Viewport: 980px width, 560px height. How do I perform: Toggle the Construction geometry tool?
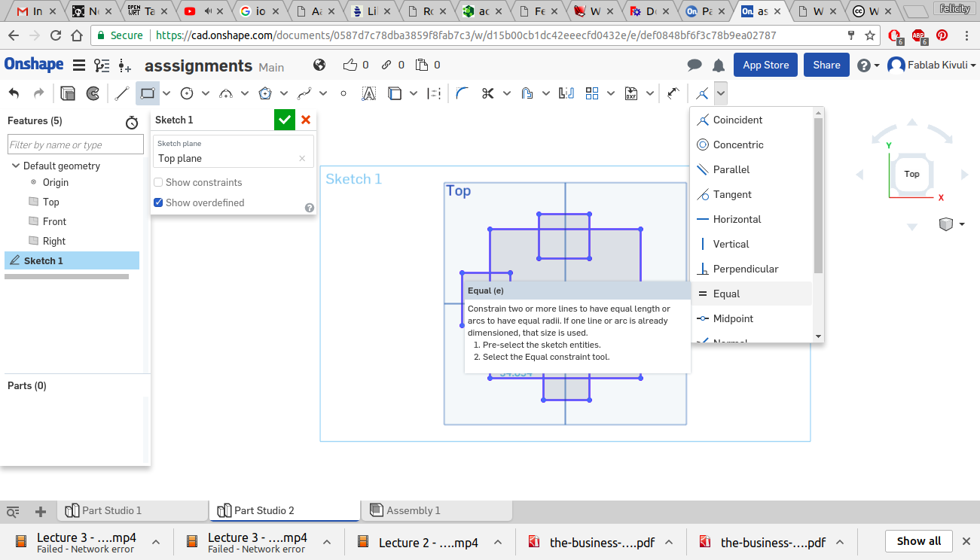click(x=434, y=93)
